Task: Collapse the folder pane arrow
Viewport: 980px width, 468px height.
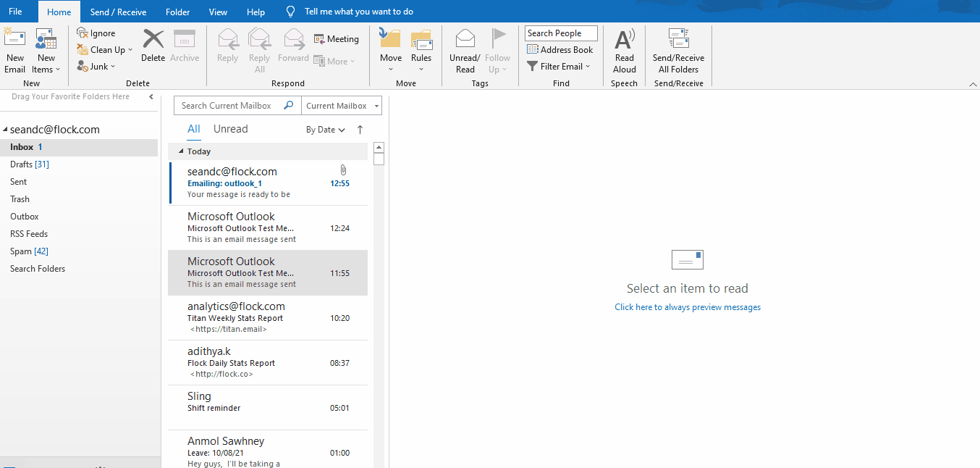Action: [x=151, y=96]
